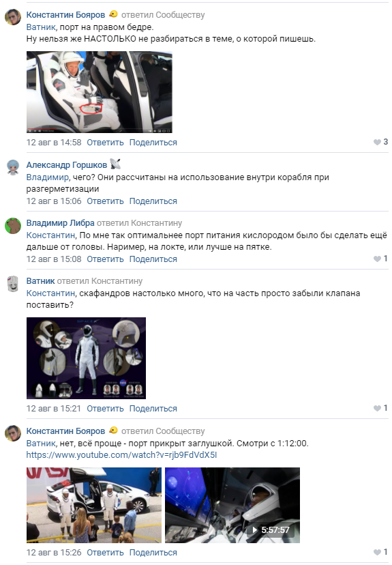392x565 pixels.
Task: Open Konstantin Boyarov's avatar on first comment
Action: point(13,17)
